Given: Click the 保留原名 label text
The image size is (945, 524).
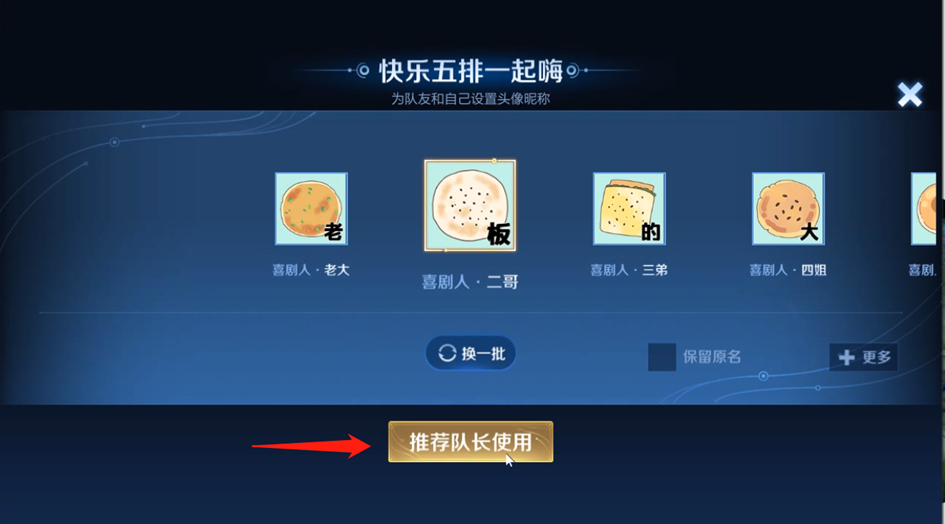Looking at the screenshot, I should tap(712, 357).
